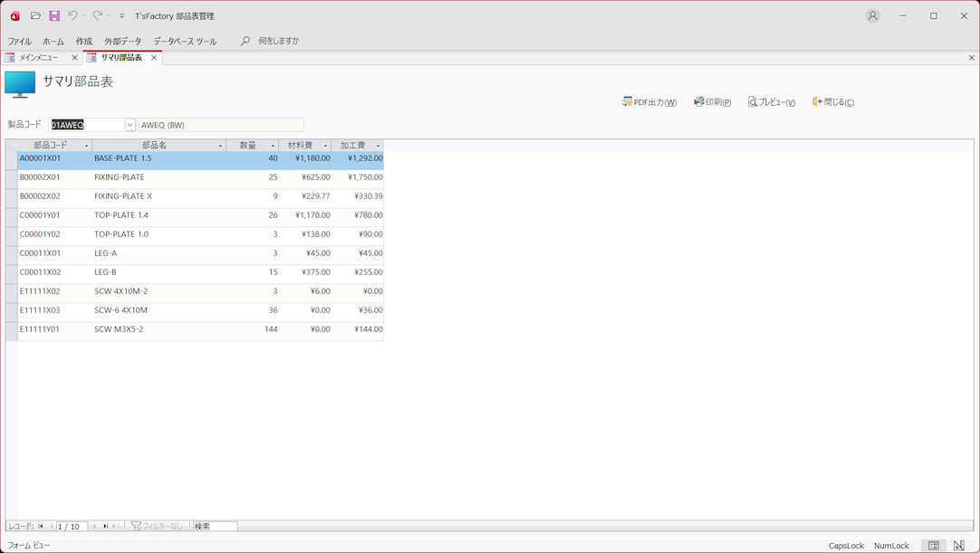Switch to Design View icon in status bar
The height and width of the screenshot is (553, 980).
pos(958,546)
